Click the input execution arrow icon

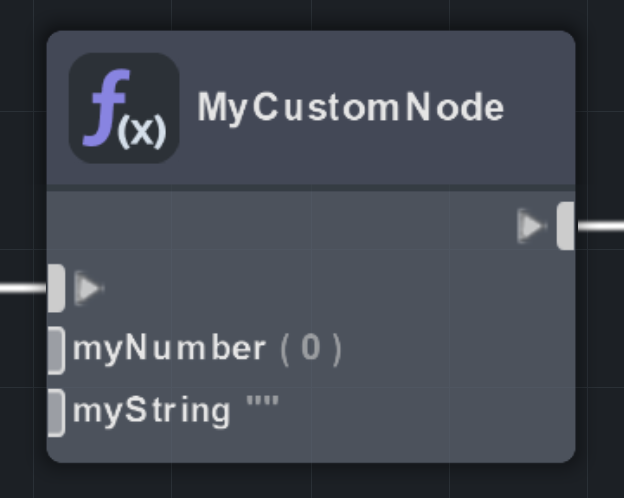click(x=88, y=289)
